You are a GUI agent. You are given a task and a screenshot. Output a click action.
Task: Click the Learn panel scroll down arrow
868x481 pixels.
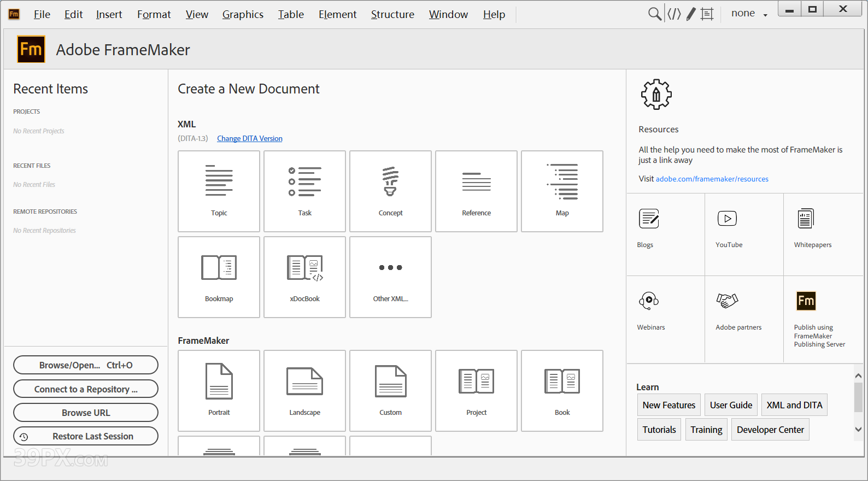(x=858, y=430)
